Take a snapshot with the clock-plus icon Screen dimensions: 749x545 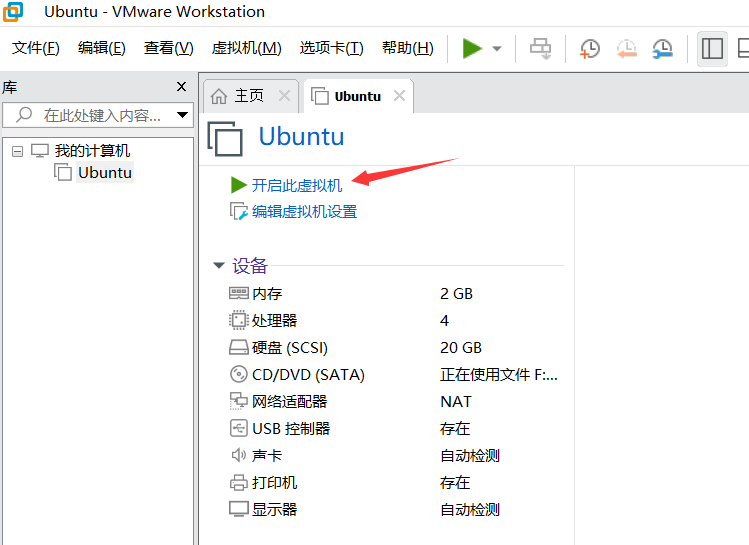[589, 49]
